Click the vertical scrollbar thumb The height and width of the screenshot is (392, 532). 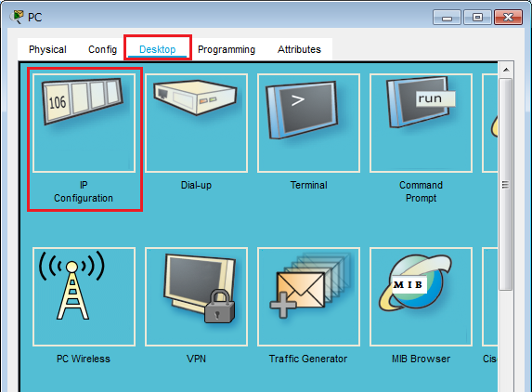pos(506,185)
